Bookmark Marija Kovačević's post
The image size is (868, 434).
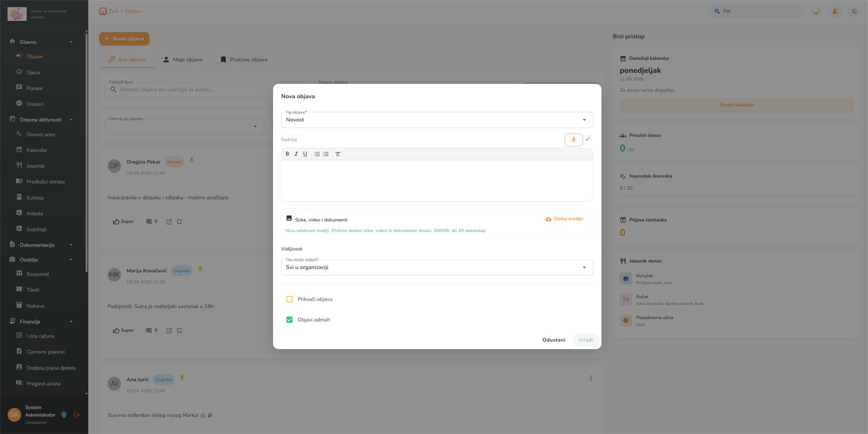point(179,330)
